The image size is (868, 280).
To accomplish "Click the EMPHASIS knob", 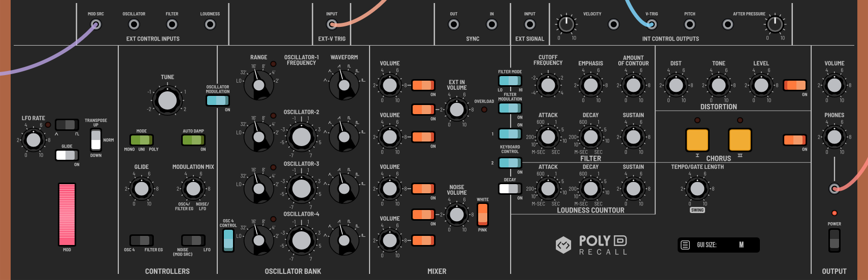I will (x=591, y=85).
